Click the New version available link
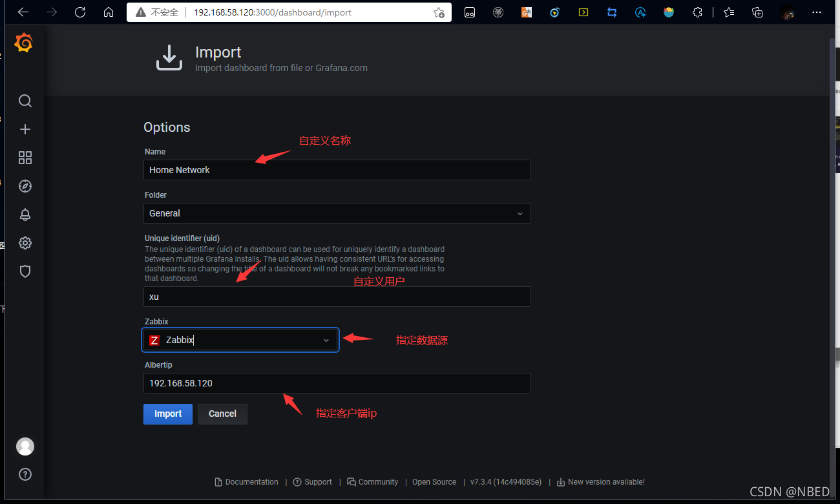Screen dimensions: 840x504 pyautogui.click(x=601, y=482)
